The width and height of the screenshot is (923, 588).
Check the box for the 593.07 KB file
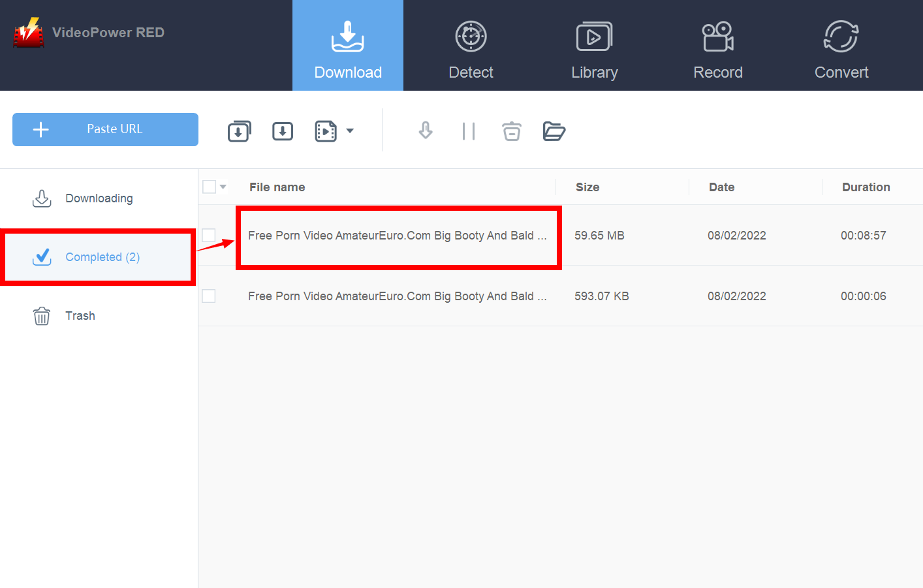(x=209, y=296)
